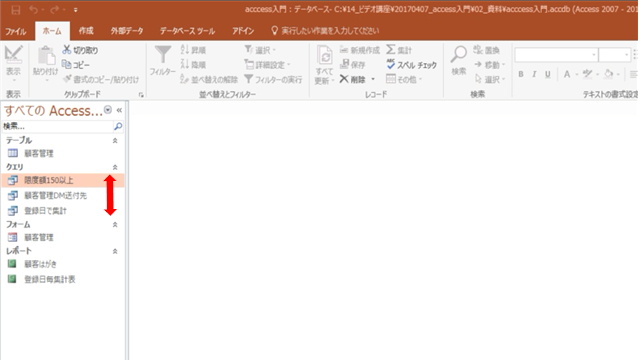This screenshot has height=360, width=640.
Task: Open the font name dropdown
Action: [594, 55]
